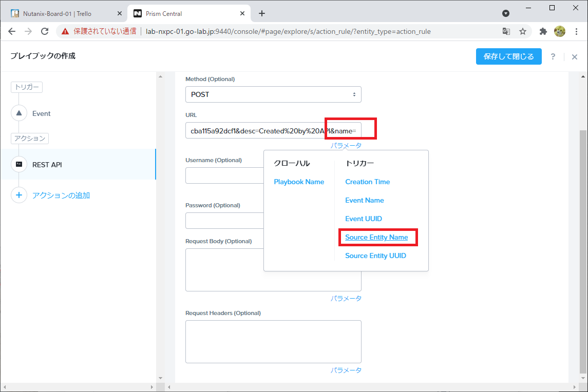The height and width of the screenshot is (392, 588).
Task: Select the REST API terminal icon
Action: click(19, 165)
